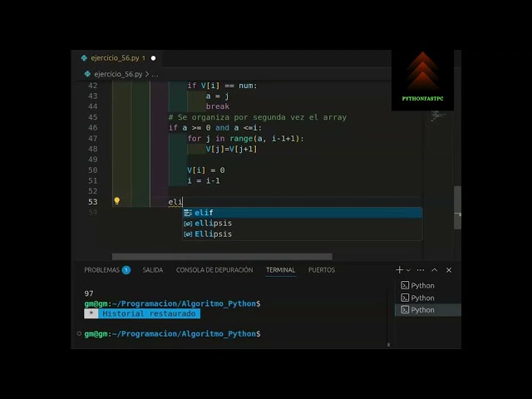This screenshot has width=532, height=399.
Task: Click 'V[j]=V[j+1]' on line 48
Action: point(231,149)
